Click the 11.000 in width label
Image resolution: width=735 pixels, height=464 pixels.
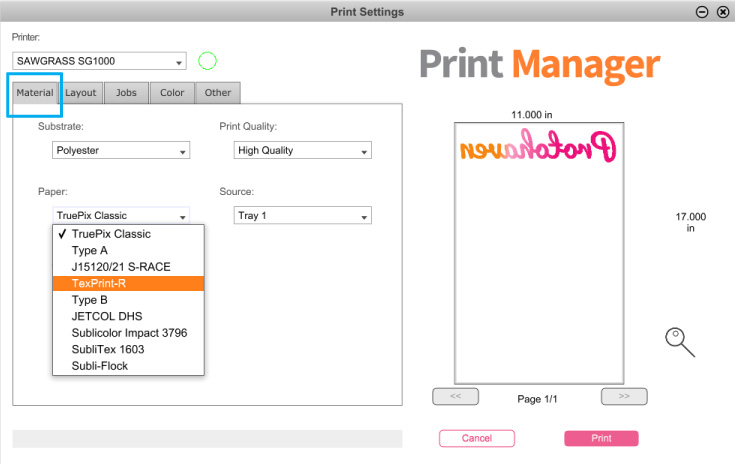coord(532,115)
